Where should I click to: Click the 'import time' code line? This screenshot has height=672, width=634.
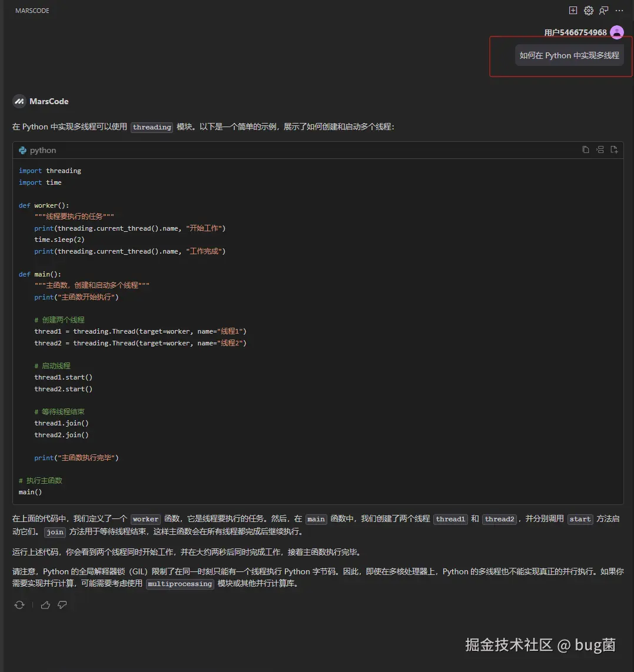point(40,182)
